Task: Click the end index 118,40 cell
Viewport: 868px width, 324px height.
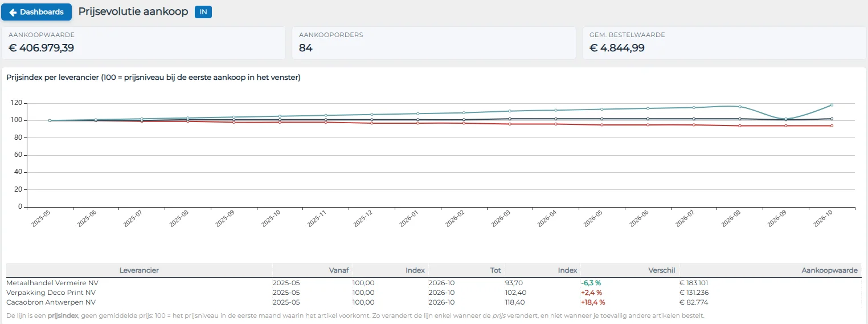Action: point(515,302)
